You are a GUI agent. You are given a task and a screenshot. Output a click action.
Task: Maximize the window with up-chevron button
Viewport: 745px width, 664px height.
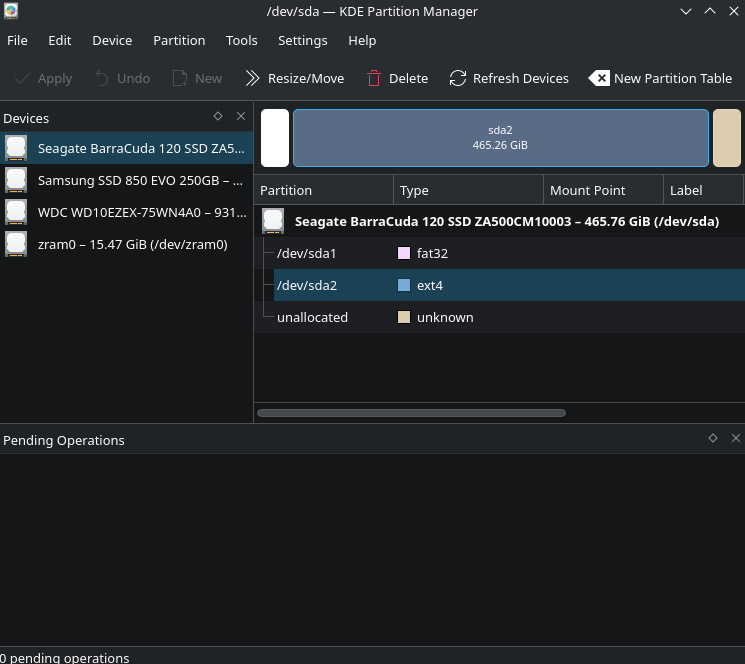(710, 11)
